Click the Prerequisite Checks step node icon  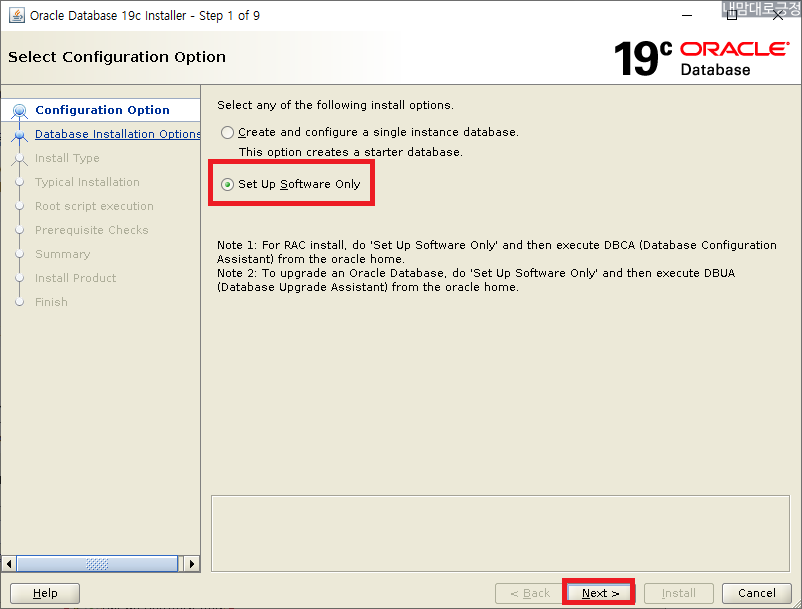(x=19, y=230)
